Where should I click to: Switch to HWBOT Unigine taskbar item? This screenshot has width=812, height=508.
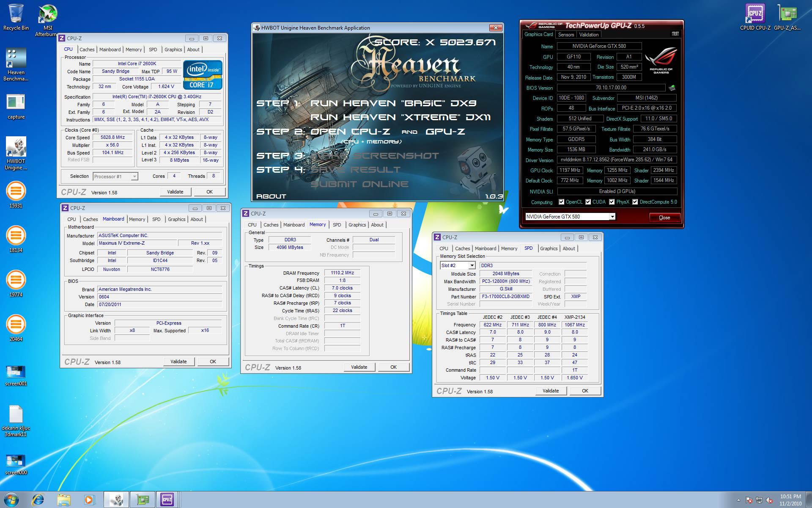click(x=116, y=500)
